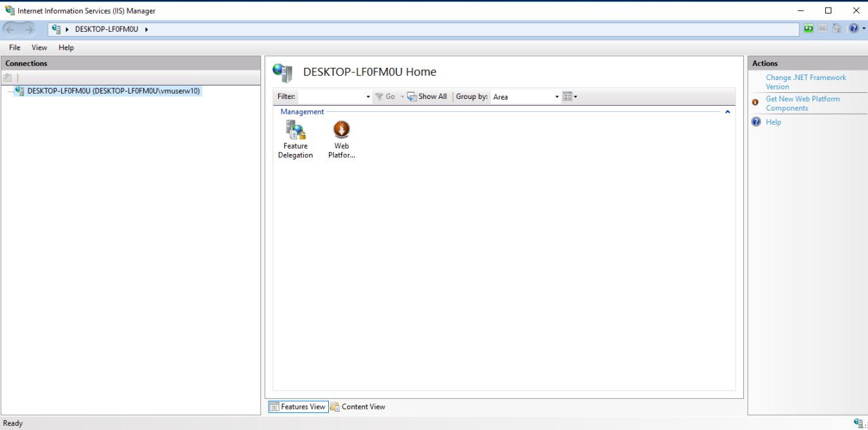Open the Feature Delegation icon

coord(296,140)
